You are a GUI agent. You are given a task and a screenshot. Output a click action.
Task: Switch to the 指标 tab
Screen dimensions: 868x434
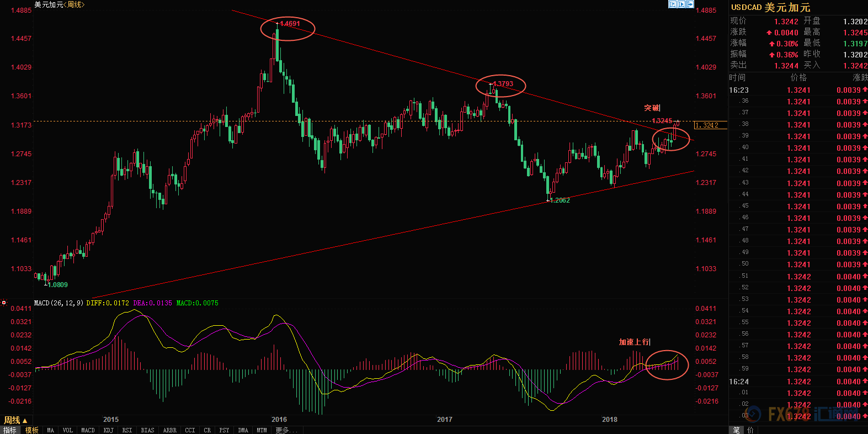(10, 430)
